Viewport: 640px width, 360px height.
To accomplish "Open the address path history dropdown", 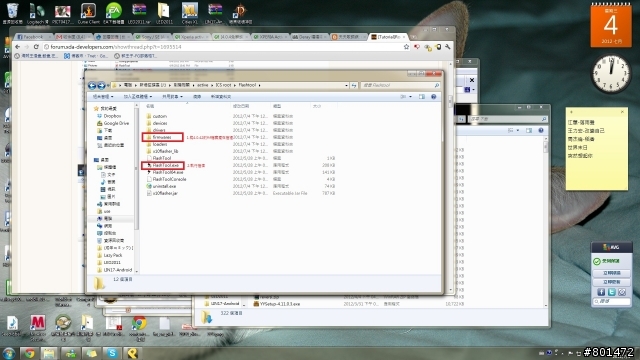I will 347,85.
